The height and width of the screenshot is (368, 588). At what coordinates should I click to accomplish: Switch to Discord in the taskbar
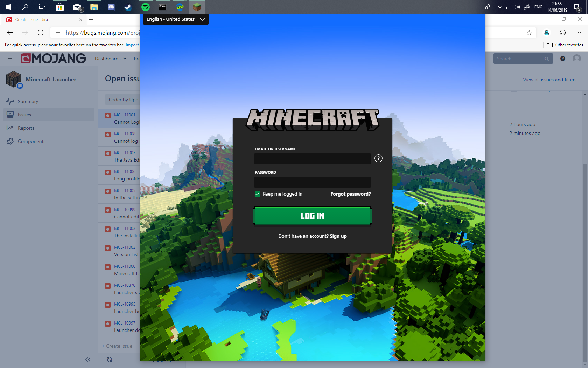111,7
